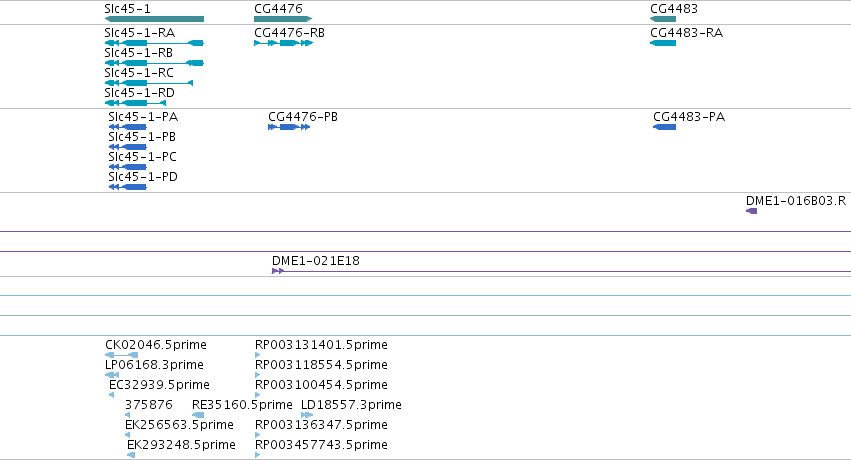
Task: Click the 375876 label text
Action: click(149, 405)
